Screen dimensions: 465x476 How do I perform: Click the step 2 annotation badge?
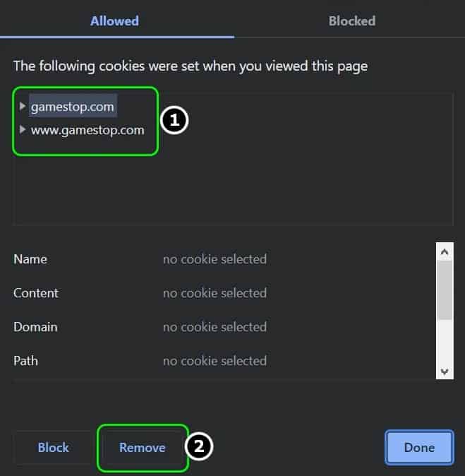199,446
